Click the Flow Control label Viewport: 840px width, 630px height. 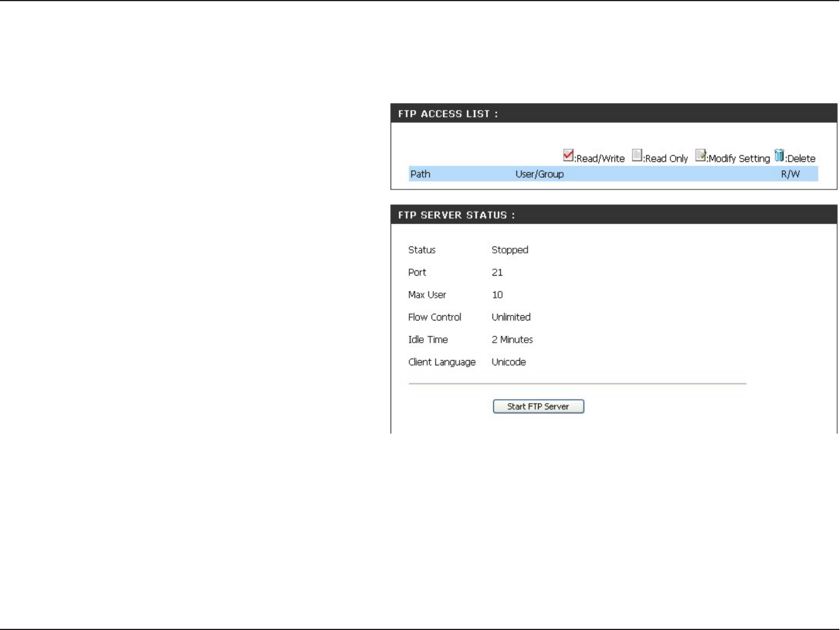435,317
